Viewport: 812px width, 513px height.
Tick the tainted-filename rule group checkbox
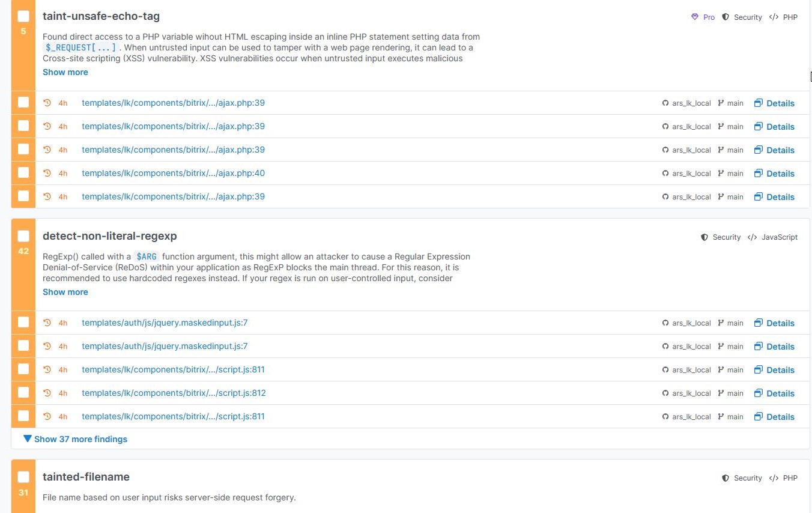click(x=23, y=477)
